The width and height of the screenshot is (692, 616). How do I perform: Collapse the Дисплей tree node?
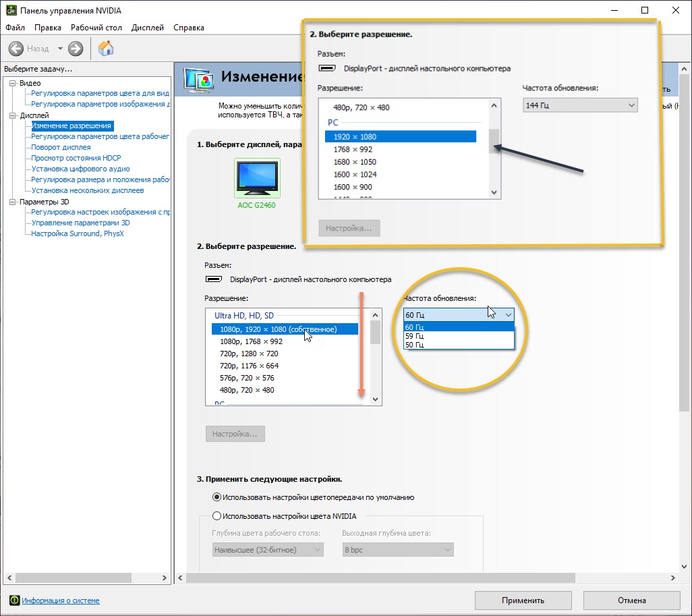[x=12, y=115]
